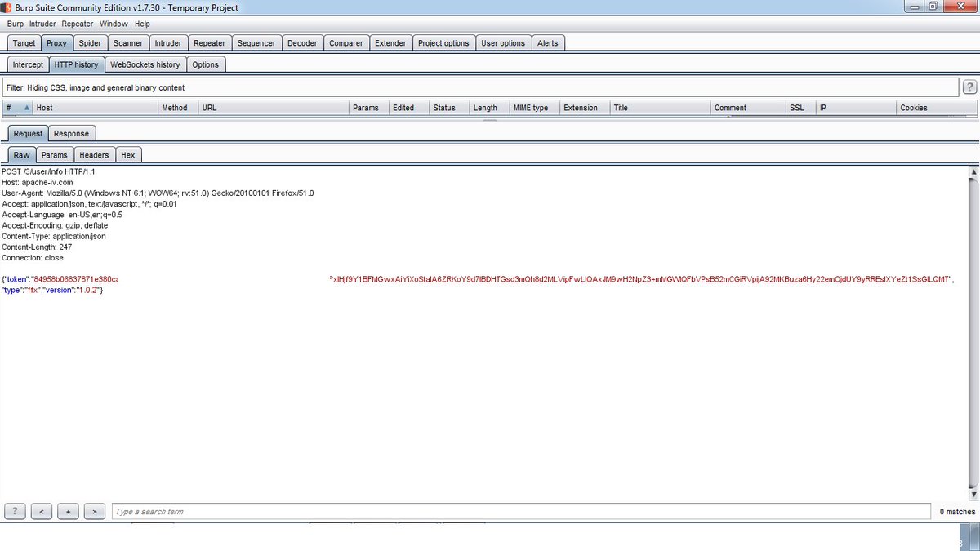Viewport: 980px width, 551px height.
Task: Go to next search match arrow
Action: click(94, 511)
